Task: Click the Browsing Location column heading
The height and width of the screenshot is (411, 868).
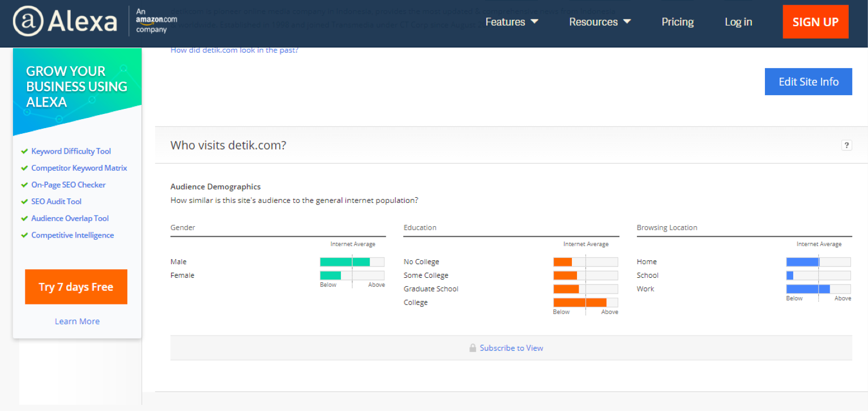Action: point(667,227)
